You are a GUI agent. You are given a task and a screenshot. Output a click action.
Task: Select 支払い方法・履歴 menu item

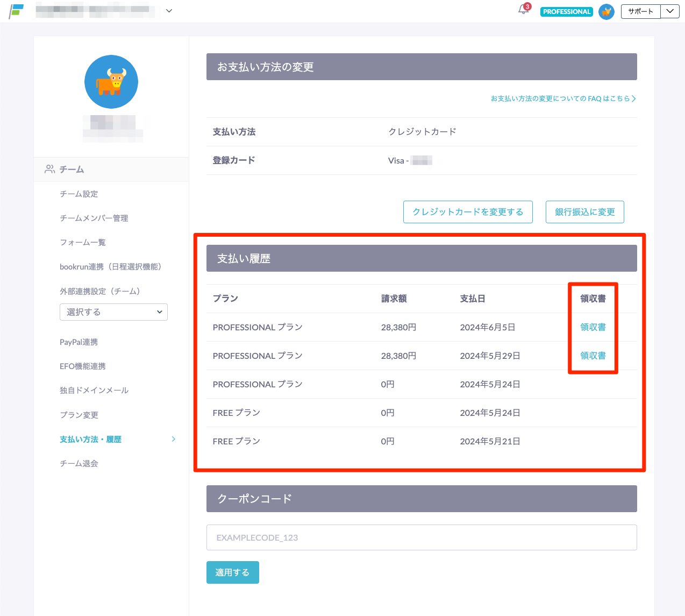click(91, 439)
